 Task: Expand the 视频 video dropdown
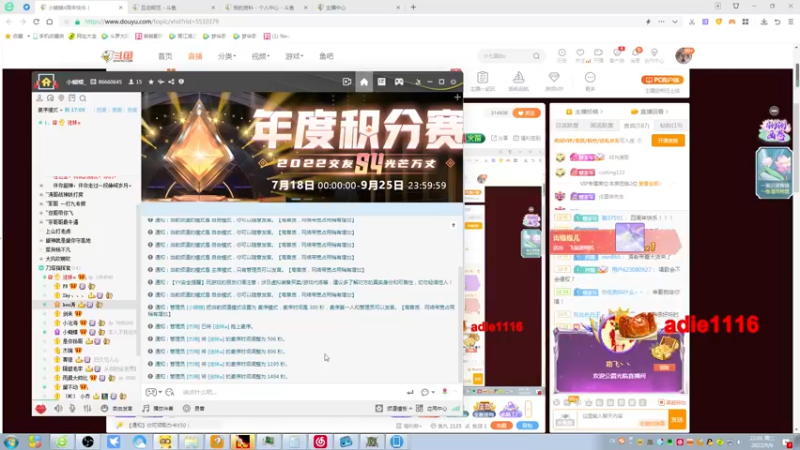coord(260,56)
